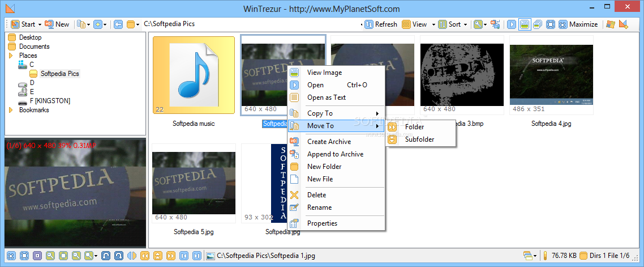Expand the Bookmarks tree node
Screen dimensions: 644x267
(11, 110)
